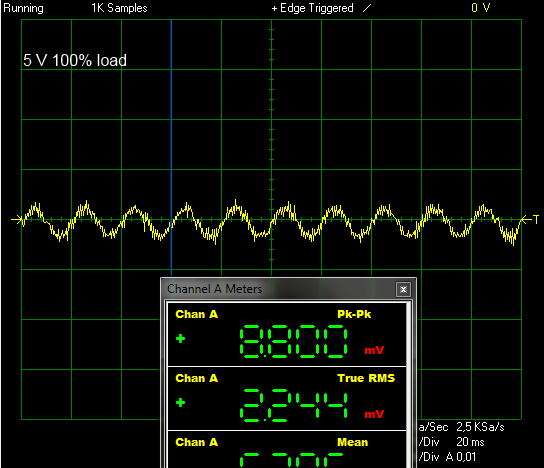Click the trigger level marker labeled T
Image resolution: width=544 pixels, height=468 pixels.
[x=531, y=219]
